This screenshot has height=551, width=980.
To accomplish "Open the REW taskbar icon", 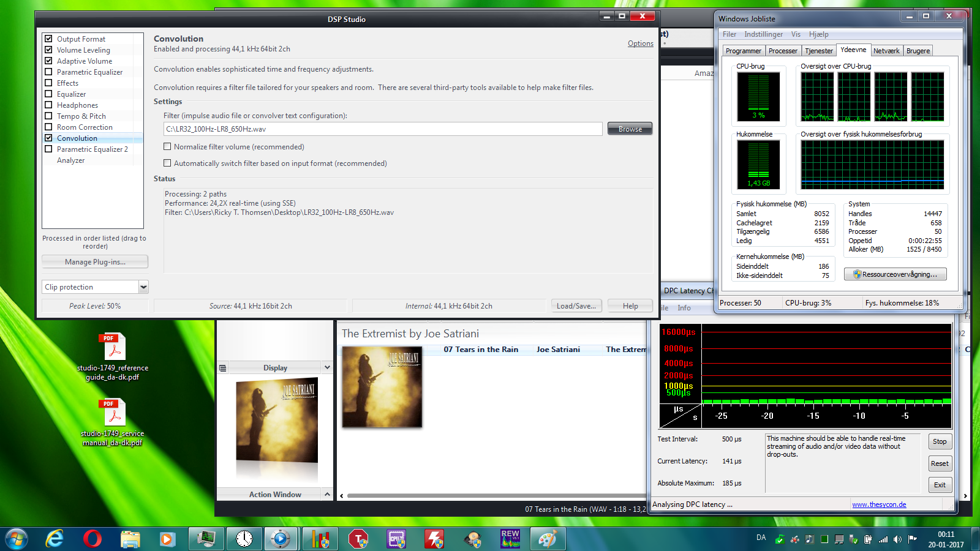I will 510,539.
